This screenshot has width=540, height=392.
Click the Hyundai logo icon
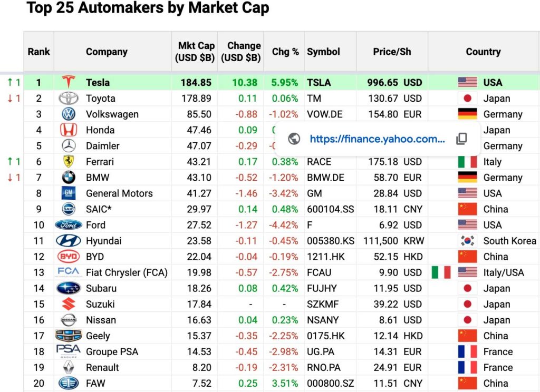69,241
